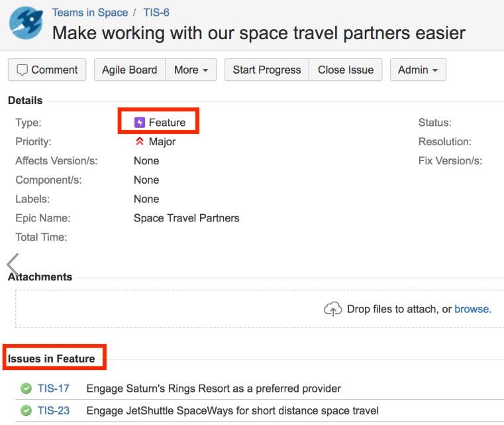Open issue TIS-23 link

(54, 411)
